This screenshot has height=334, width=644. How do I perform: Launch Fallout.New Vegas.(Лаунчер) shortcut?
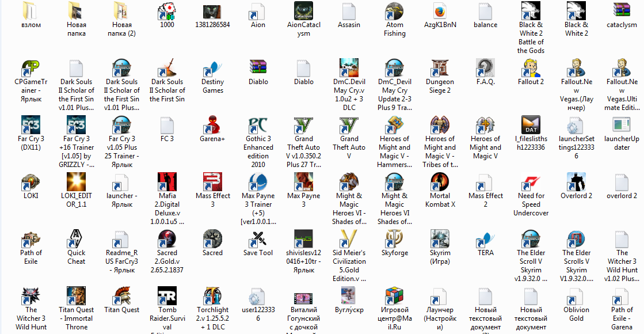(x=576, y=68)
